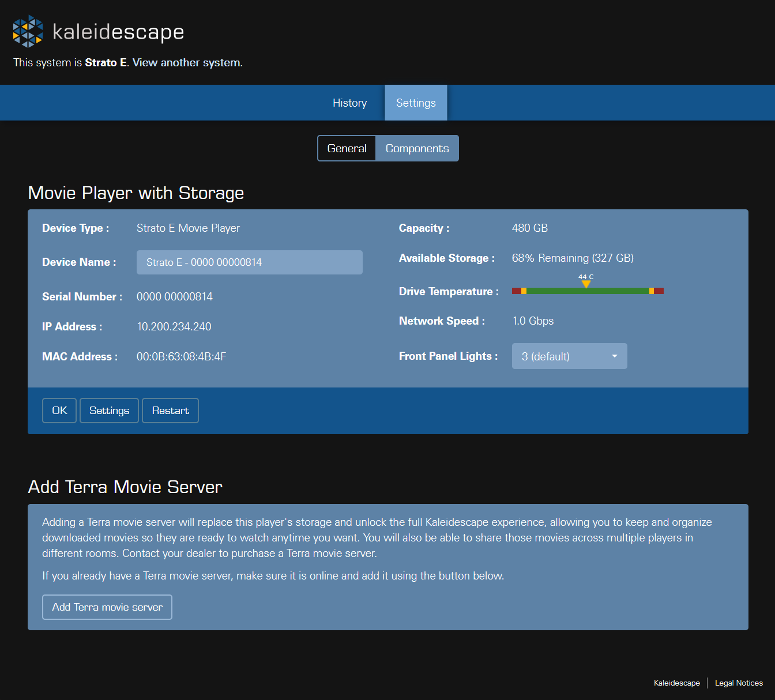Open the Components sub-tab

(417, 148)
